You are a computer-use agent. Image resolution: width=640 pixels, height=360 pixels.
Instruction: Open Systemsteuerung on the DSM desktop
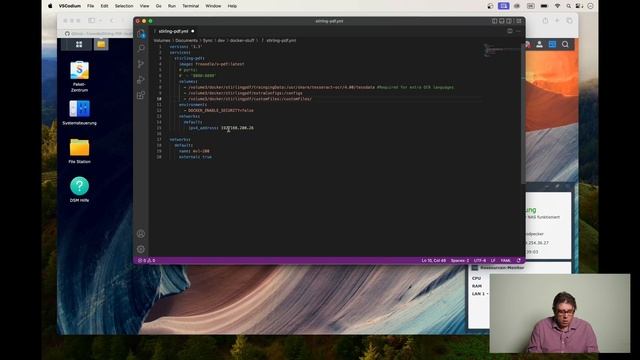(x=79, y=113)
